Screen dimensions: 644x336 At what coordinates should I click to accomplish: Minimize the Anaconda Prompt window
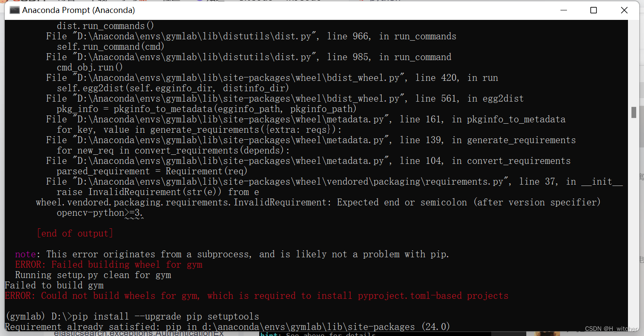point(563,10)
